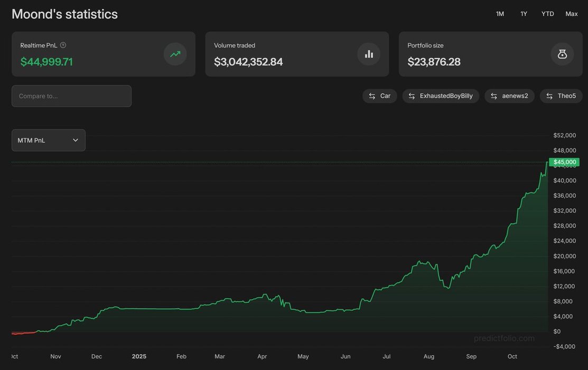Image resolution: width=588 pixels, height=370 pixels.
Task: Click the swap arrows icon on aenews2 chip
Action: [x=494, y=96]
